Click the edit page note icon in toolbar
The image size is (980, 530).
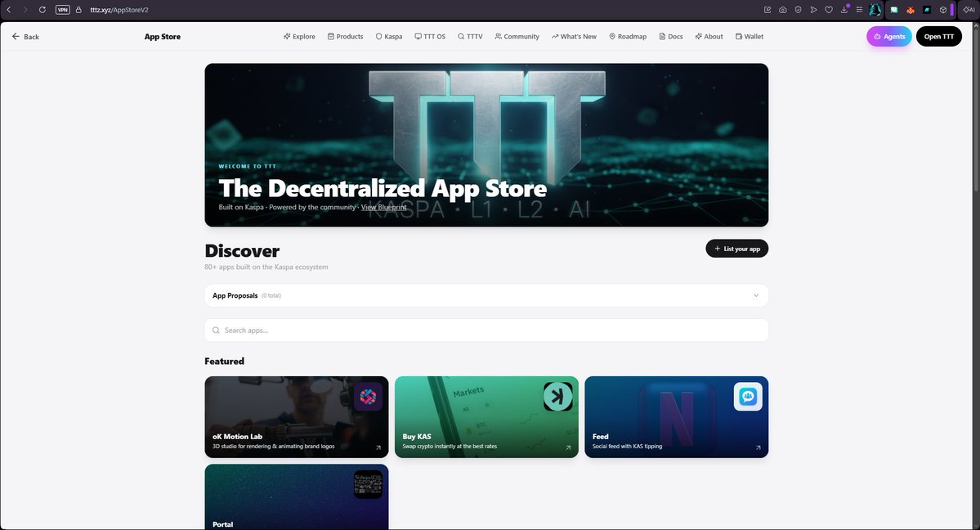(x=767, y=10)
